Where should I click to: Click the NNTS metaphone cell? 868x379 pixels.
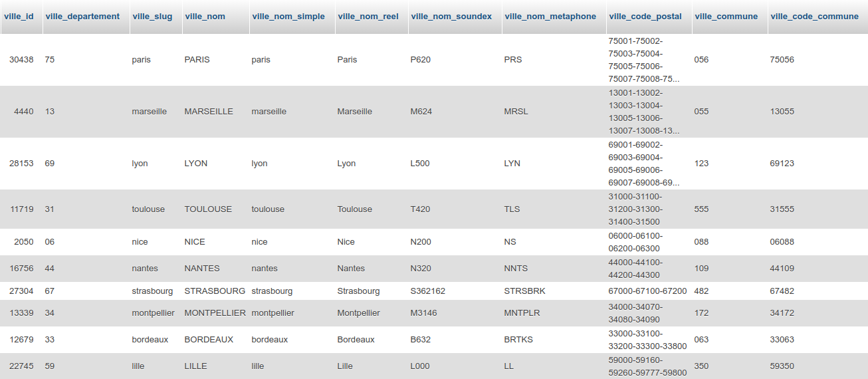516,269
